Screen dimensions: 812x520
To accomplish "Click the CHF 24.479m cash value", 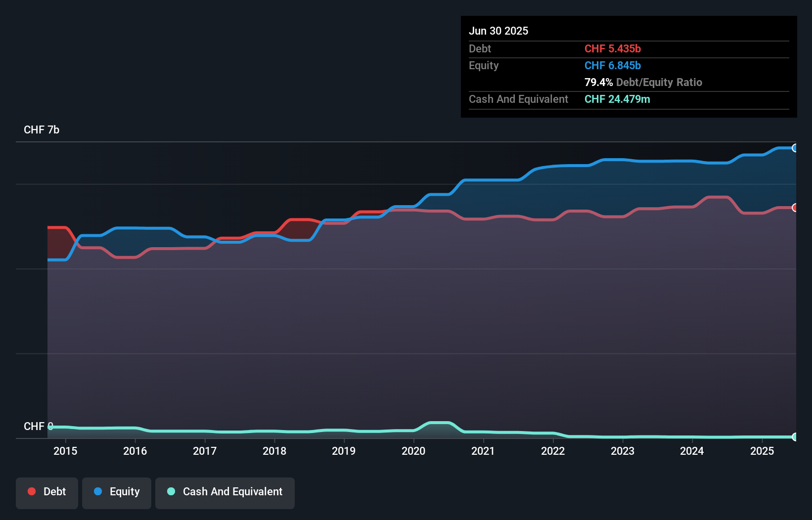I will 617,99.
